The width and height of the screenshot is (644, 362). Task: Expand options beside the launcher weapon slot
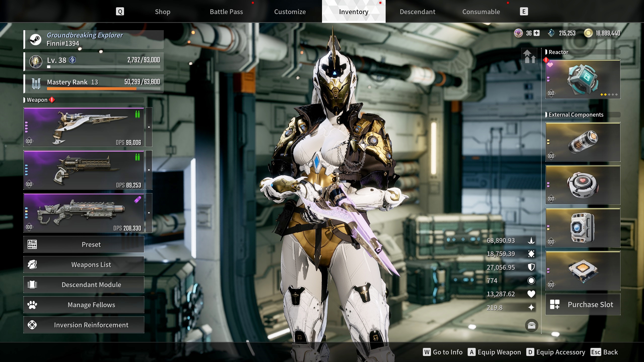[149, 213]
